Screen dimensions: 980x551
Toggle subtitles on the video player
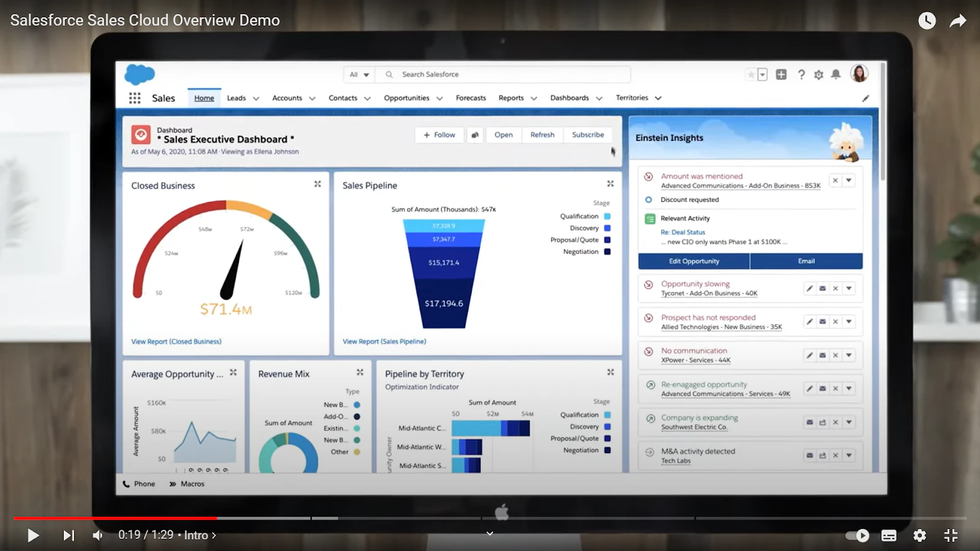click(x=889, y=536)
